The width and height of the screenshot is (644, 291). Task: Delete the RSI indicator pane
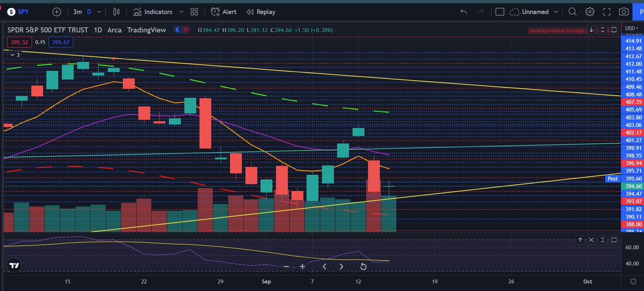[x=591, y=240]
